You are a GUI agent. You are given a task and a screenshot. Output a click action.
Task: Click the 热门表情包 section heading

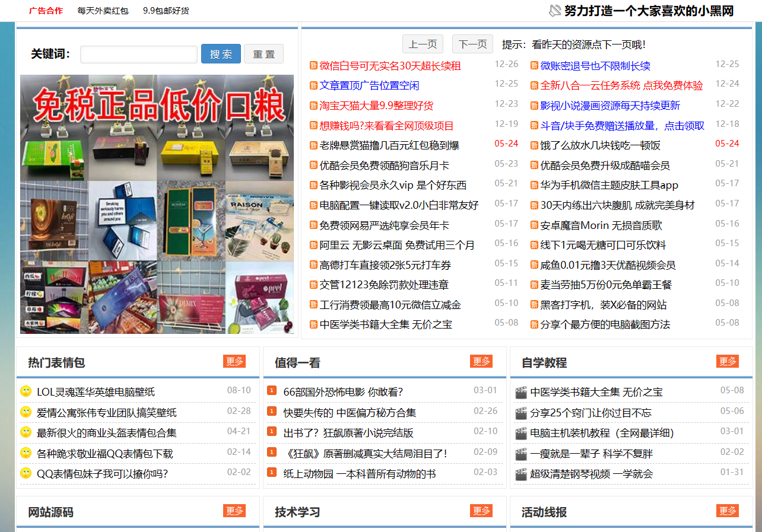point(56,362)
